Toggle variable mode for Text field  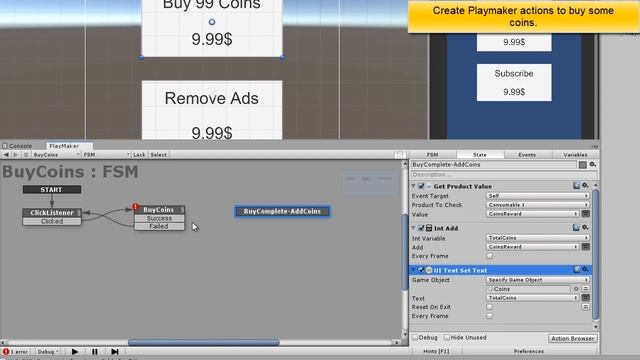pyautogui.click(x=585, y=298)
